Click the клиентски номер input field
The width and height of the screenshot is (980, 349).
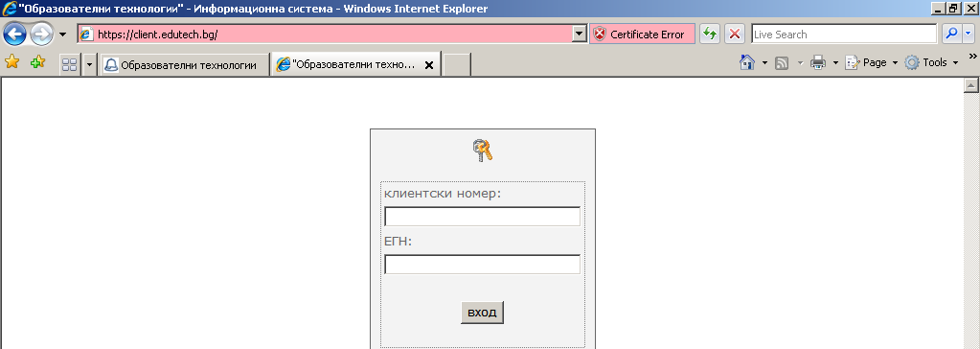[x=482, y=217]
